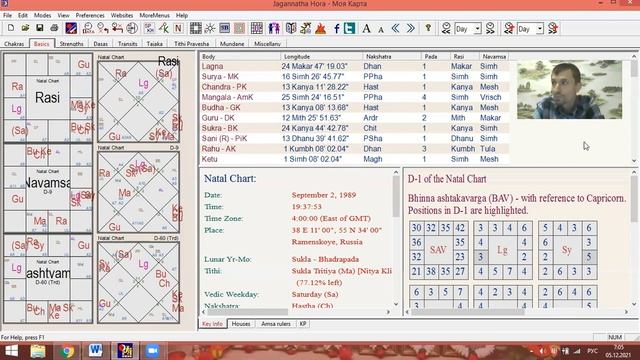The width and height of the screenshot is (640, 360).
Task: Open the MoreMenus menu
Action: pos(155,15)
